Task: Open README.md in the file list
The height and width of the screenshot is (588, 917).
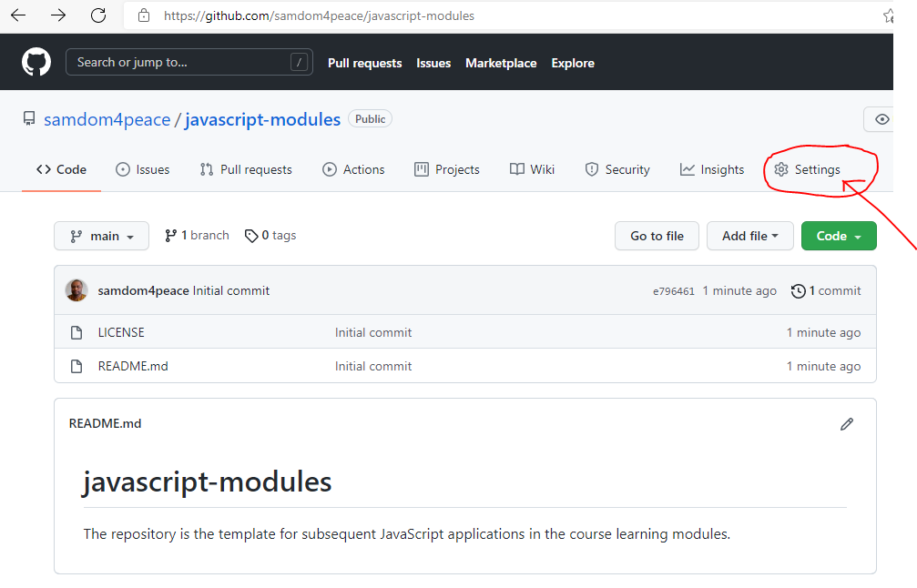Action: (x=133, y=367)
